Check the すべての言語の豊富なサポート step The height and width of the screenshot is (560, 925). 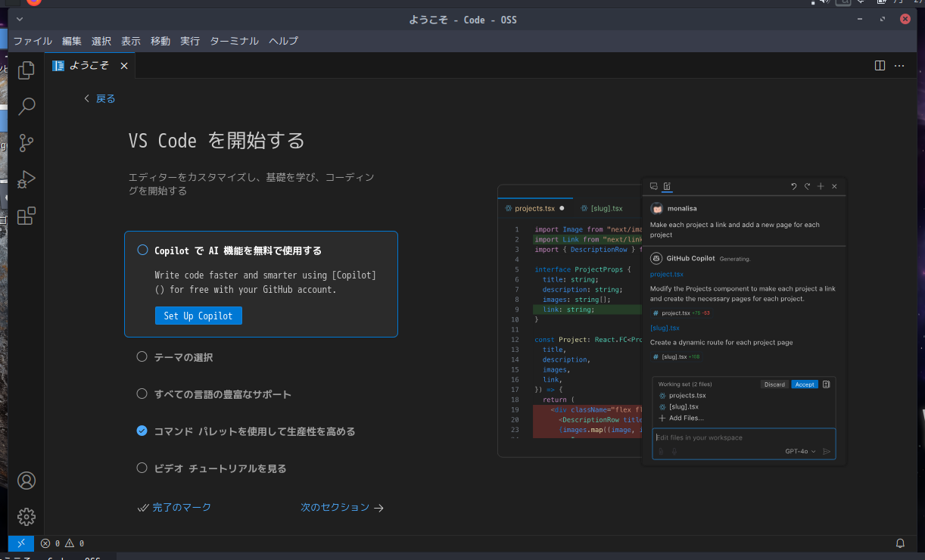(x=142, y=394)
